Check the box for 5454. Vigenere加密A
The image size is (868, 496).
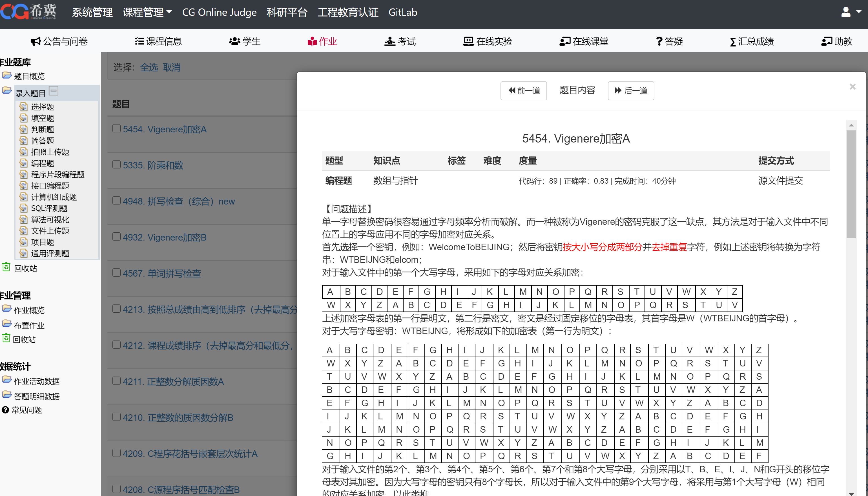tap(117, 128)
